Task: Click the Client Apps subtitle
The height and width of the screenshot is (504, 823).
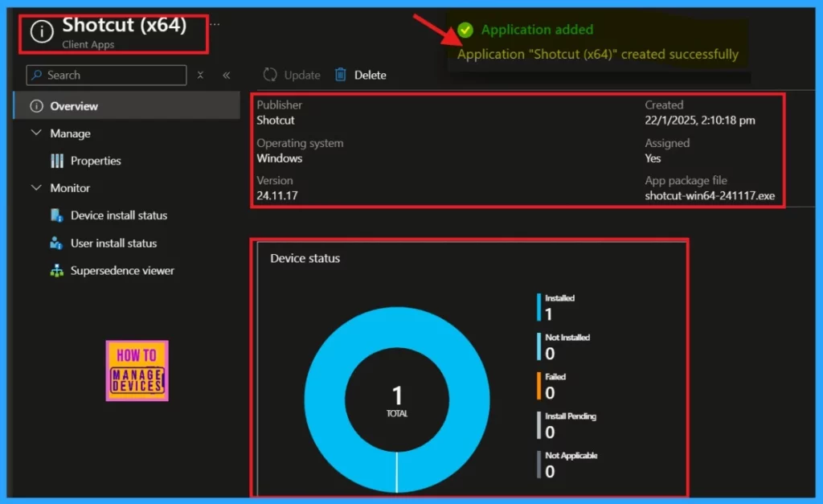Action: (x=88, y=45)
